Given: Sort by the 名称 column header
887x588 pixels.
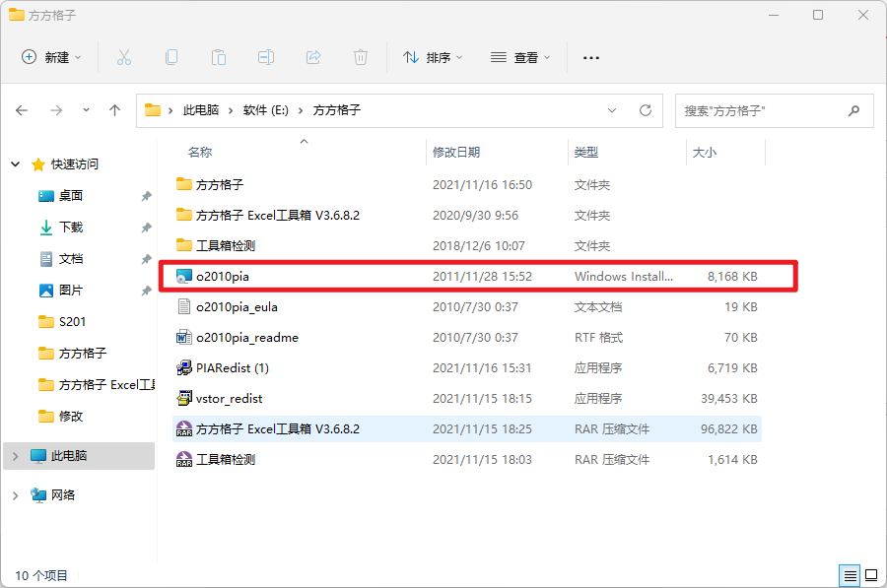Looking at the screenshot, I should click(x=200, y=152).
